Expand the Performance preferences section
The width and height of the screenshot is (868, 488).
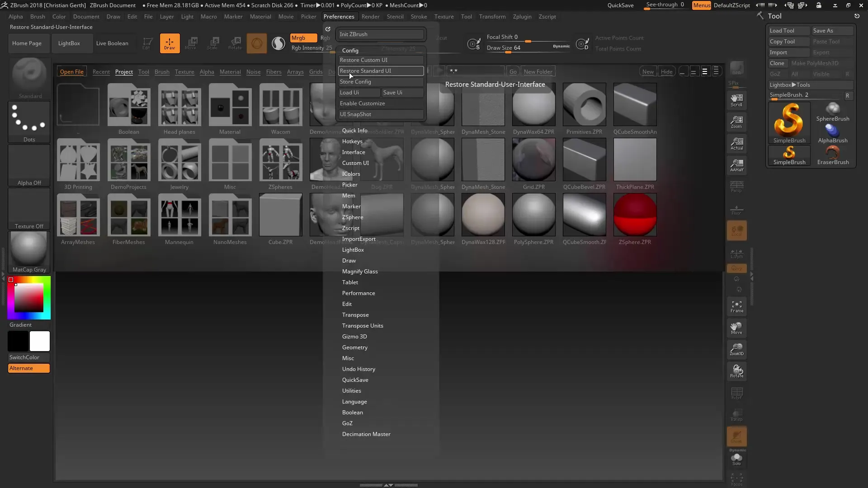point(359,293)
